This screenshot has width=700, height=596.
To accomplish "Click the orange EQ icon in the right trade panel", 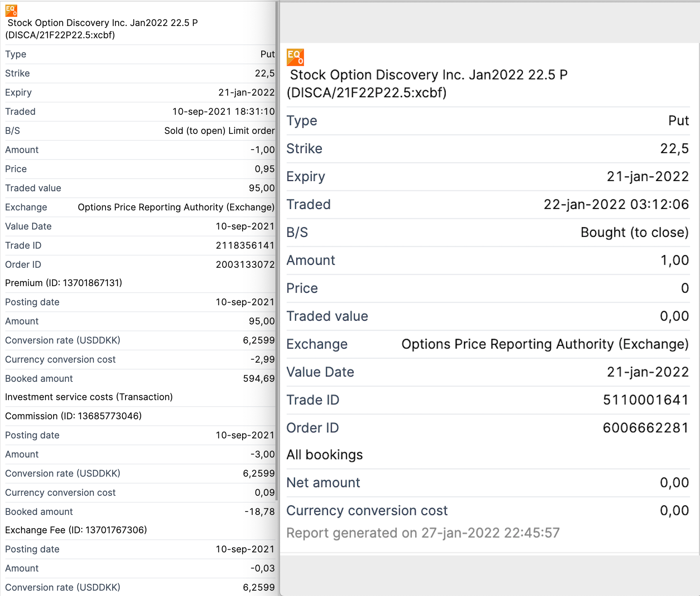I will click(295, 57).
